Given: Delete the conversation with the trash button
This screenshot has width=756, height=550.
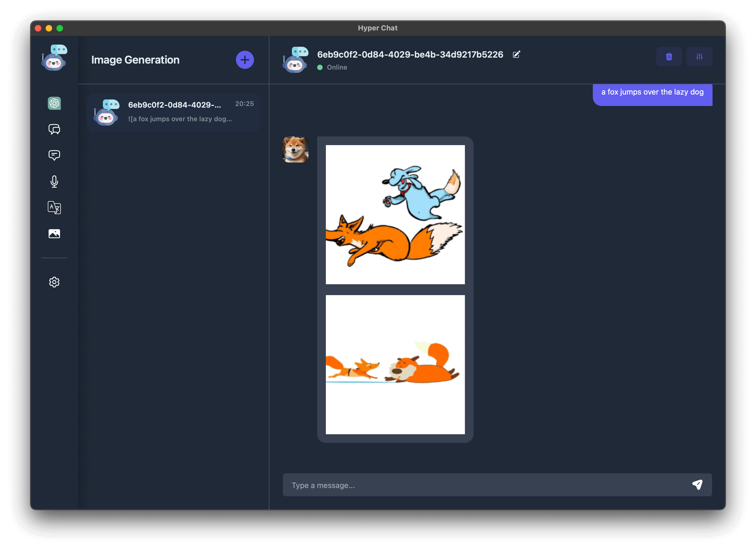Looking at the screenshot, I should pyautogui.click(x=669, y=56).
